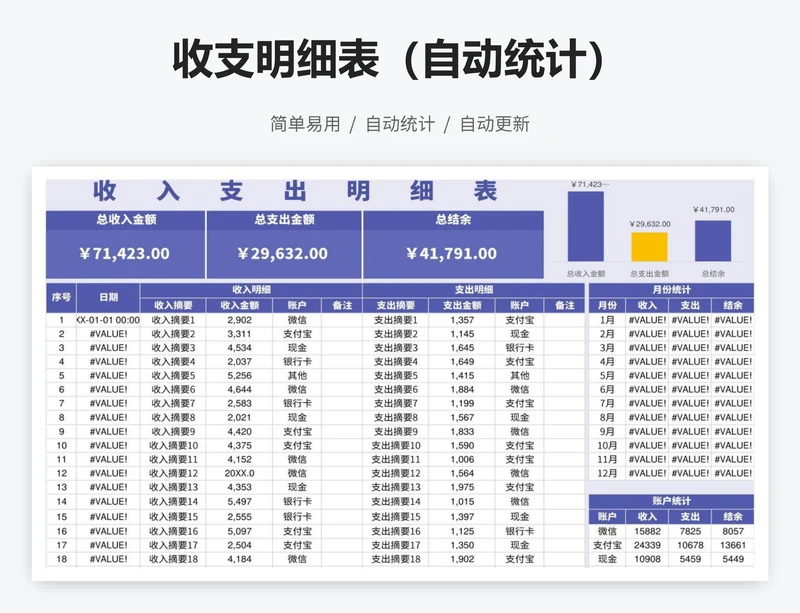Click the 月份统计 table header
The width and height of the screenshot is (800, 613).
(671, 290)
